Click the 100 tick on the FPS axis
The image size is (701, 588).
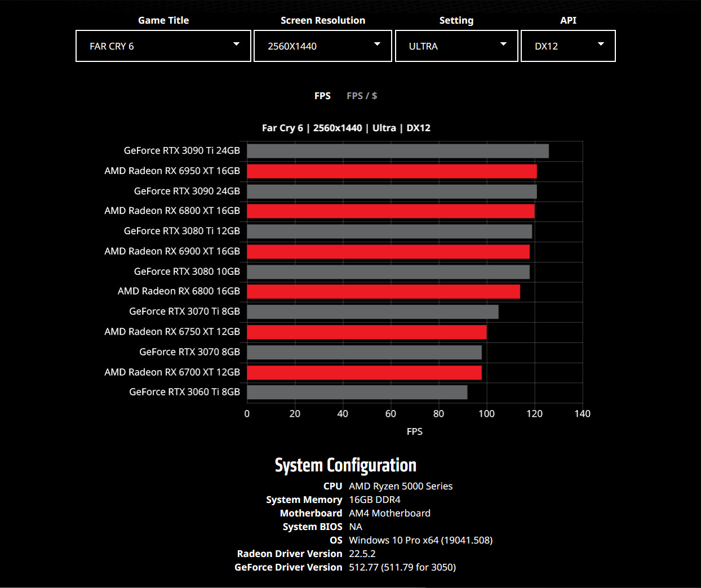(x=487, y=414)
